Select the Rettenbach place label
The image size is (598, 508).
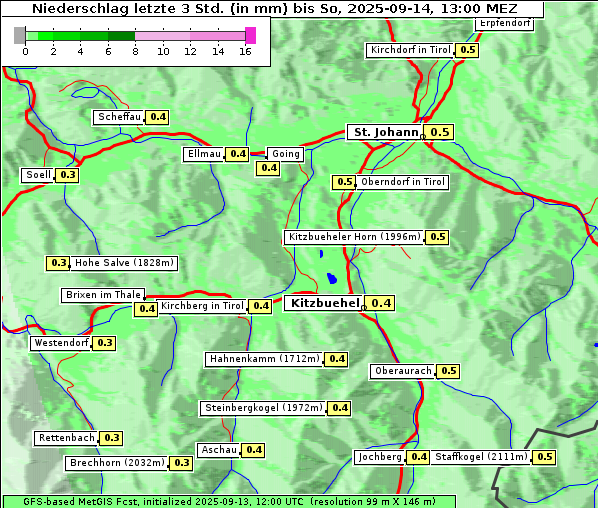pyautogui.click(x=66, y=438)
